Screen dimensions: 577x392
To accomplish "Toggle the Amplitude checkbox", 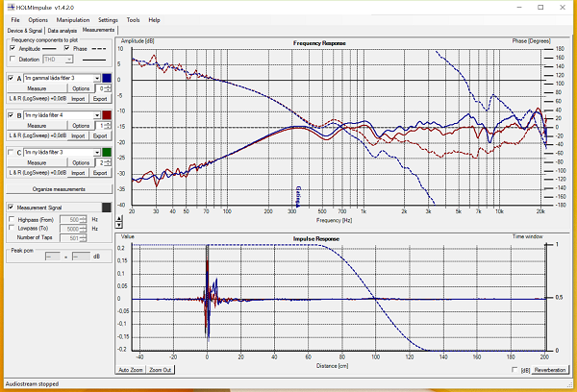I will tap(13, 48).
